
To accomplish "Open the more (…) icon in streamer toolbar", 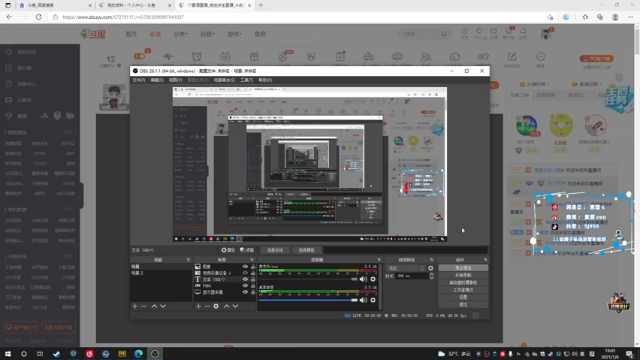I will (540, 57).
